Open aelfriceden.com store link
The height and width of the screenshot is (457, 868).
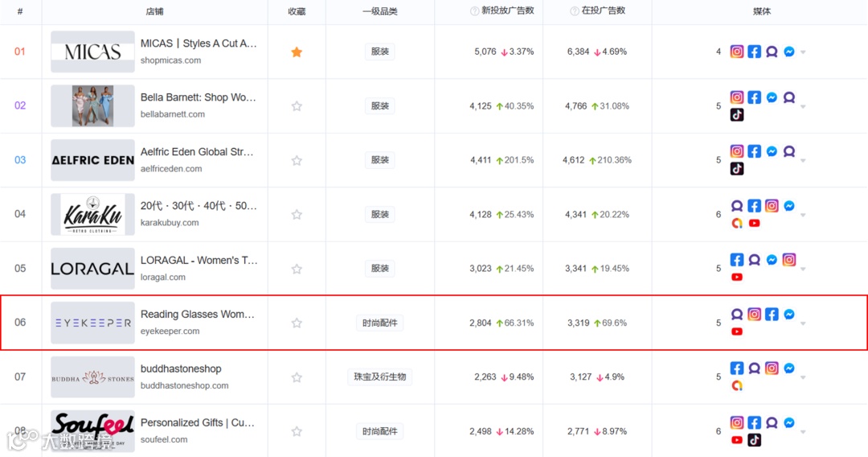coord(171,168)
